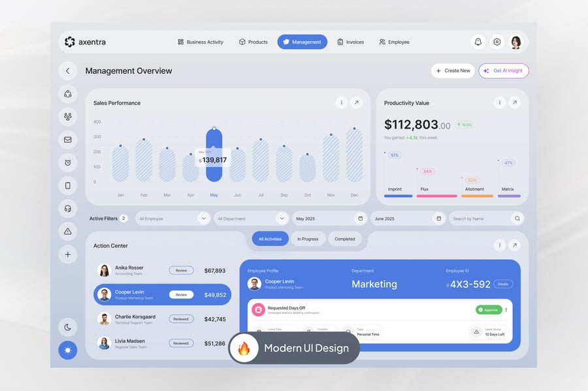Click the back arrow in sidebar
The height and width of the screenshot is (391, 588).
pyautogui.click(x=67, y=70)
